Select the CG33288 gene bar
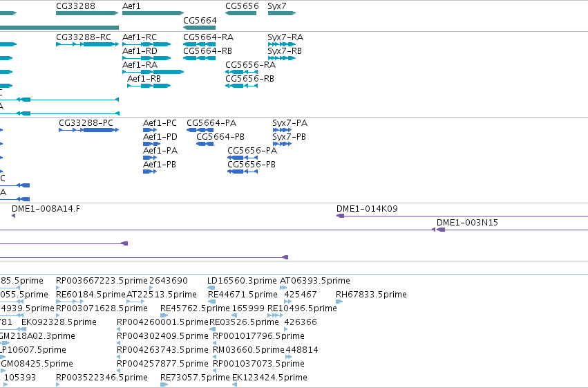588x388 pixels. pyautogui.click(x=87, y=13)
